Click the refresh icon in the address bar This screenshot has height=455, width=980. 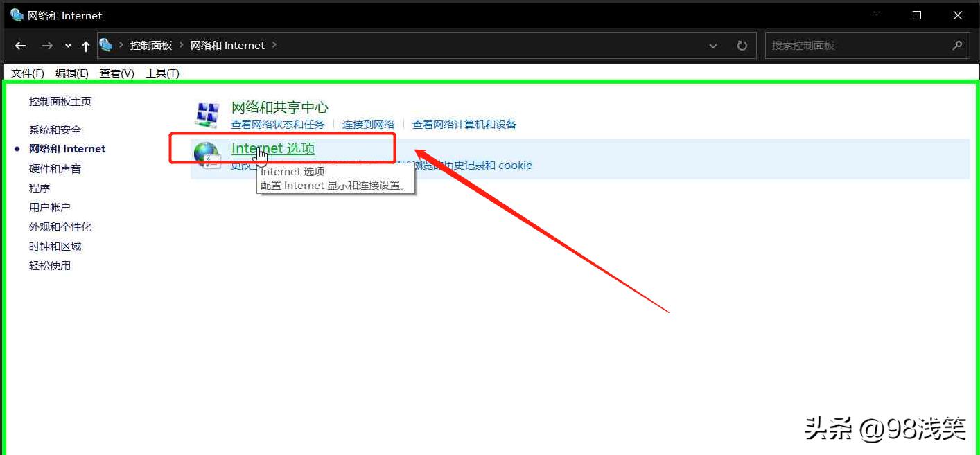(x=742, y=45)
